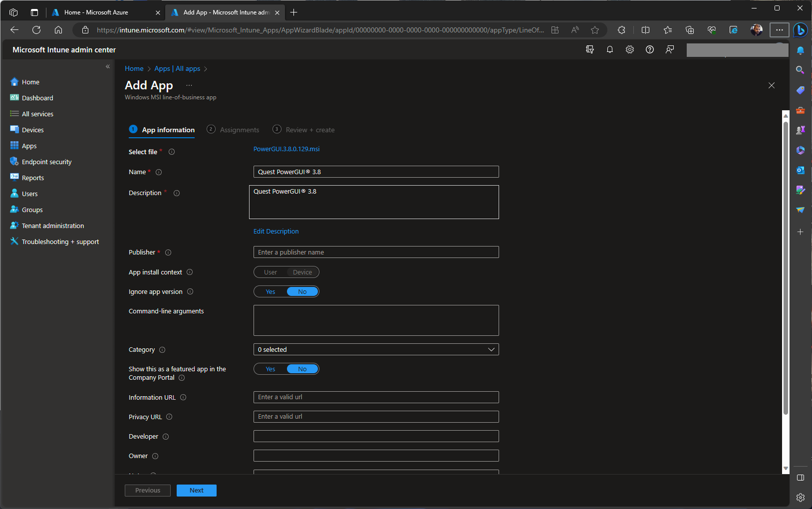This screenshot has height=509, width=812.
Task: Click Edit Description link
Action: [x=276, y=231]
